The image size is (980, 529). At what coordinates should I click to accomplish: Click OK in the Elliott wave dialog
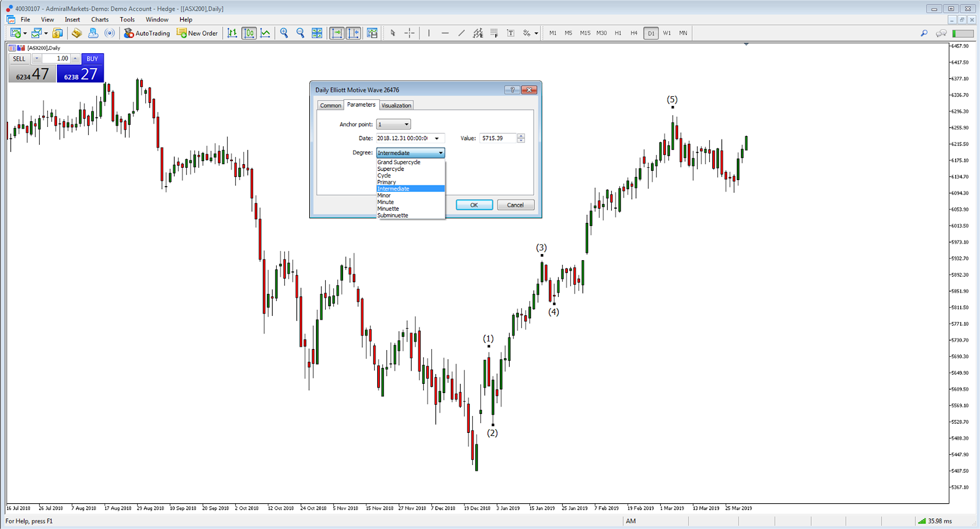coord(474,205)
